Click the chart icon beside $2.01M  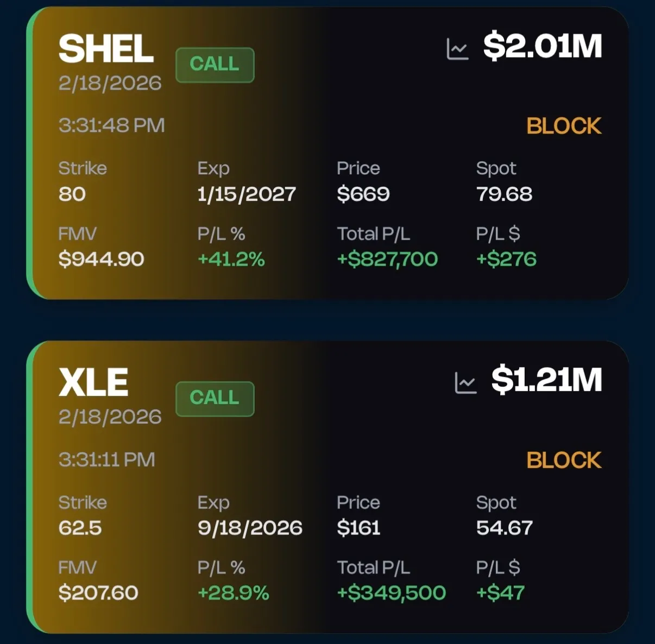coord(457,48)
